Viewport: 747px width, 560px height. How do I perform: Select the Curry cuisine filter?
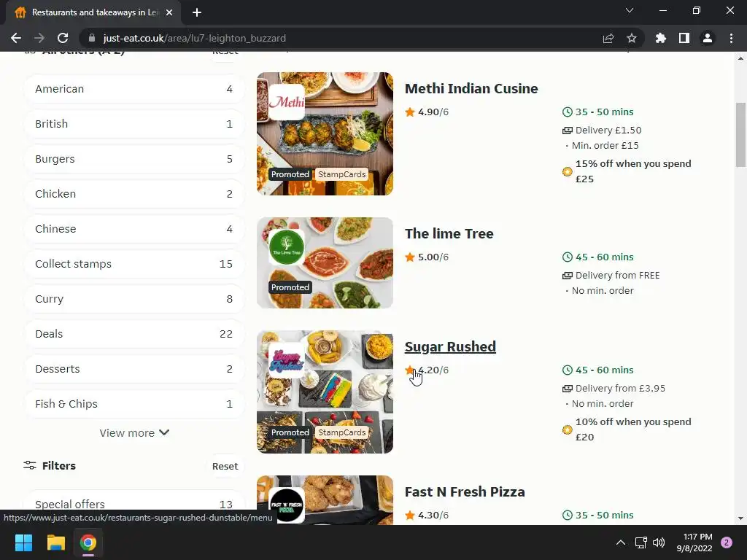(x=134, y=299)
